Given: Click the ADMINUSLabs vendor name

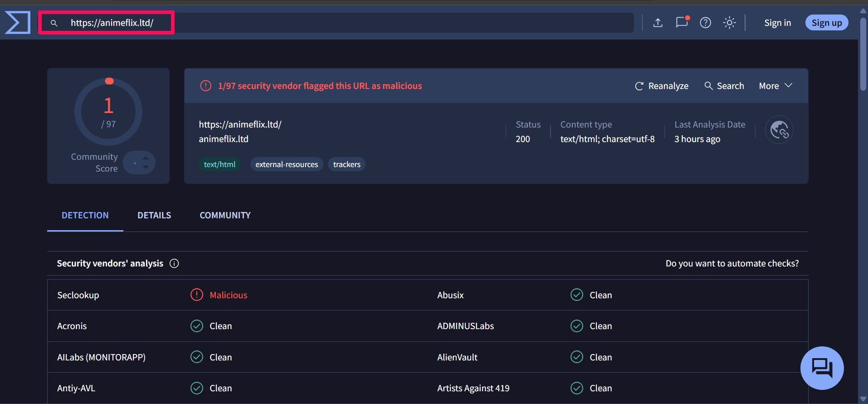Looking at the screenshot, I should tap(465, 326).
